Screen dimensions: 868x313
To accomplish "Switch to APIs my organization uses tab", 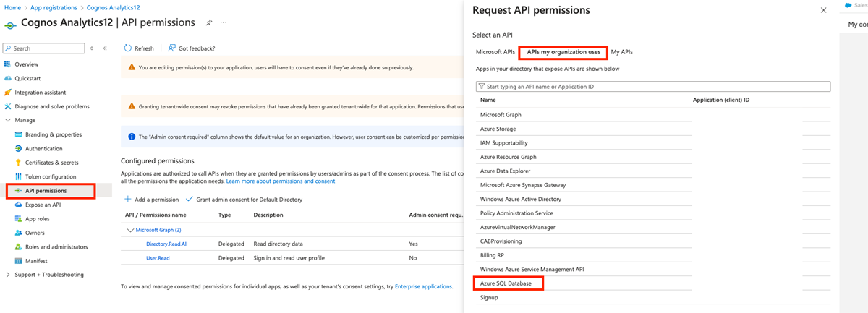I will coord(563,52).
